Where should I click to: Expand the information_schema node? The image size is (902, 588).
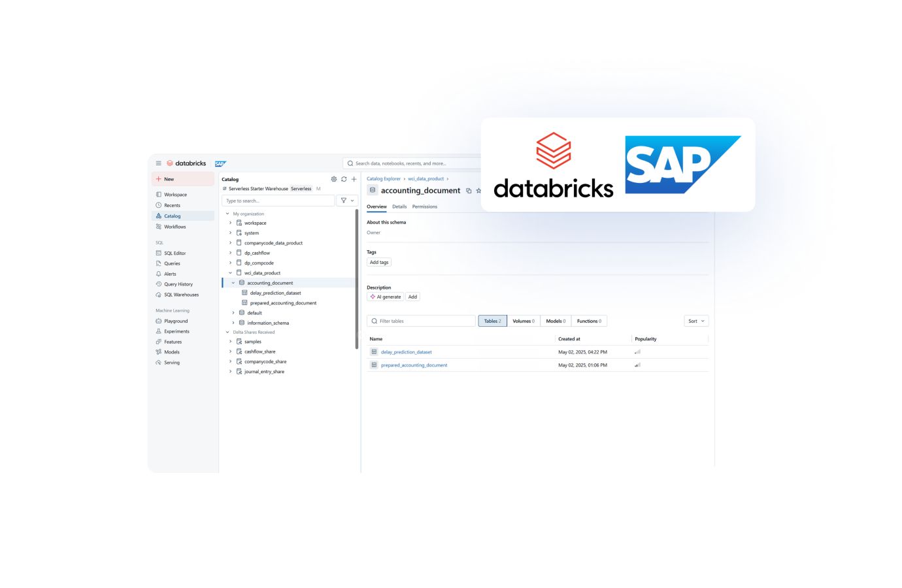tap(233, 323)
